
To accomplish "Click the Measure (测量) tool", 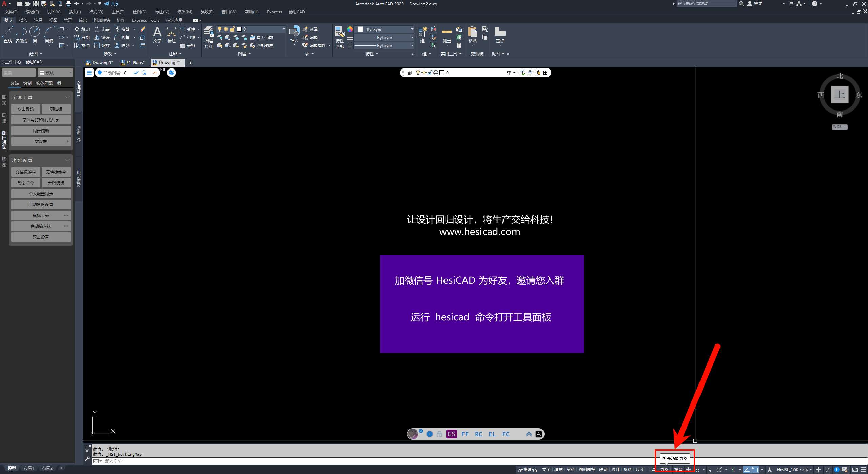I will coord(447,36).
